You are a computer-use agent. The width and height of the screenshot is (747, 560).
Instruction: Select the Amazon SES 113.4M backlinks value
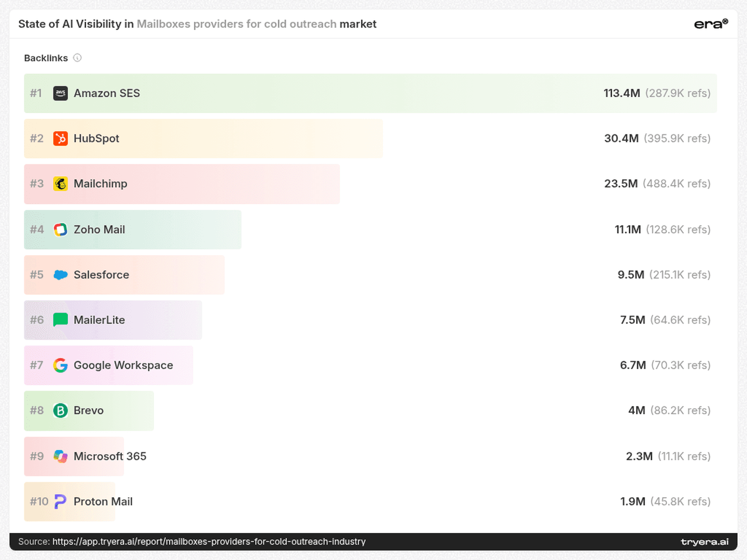tap(621, 93)
